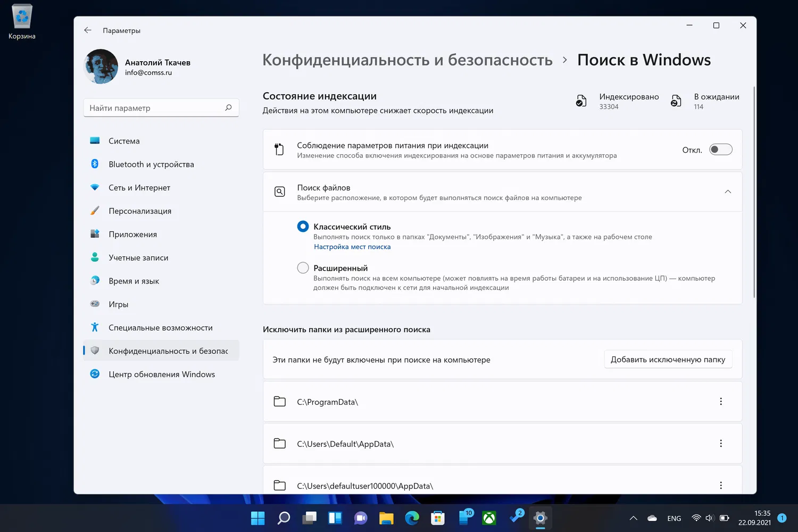Image resolution: width=798 pixels, height=532 pixels.
Task: Open taskbar Search magnifier icon
Action: tap(284, 518)
